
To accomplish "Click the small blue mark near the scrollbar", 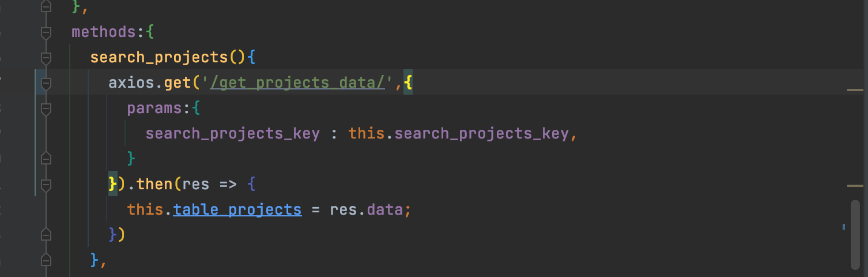I will pyautogui.click(x=844, y=227).
